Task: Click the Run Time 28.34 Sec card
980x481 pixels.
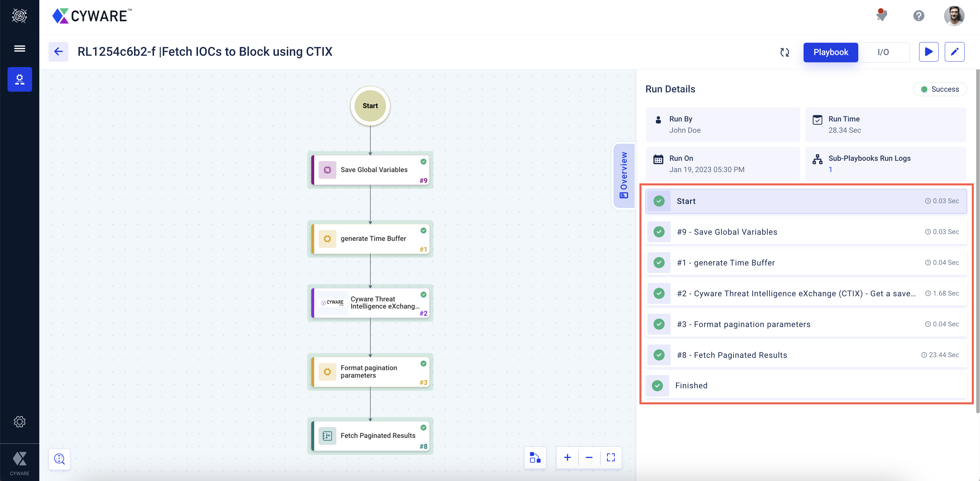Action: (885, 125)
